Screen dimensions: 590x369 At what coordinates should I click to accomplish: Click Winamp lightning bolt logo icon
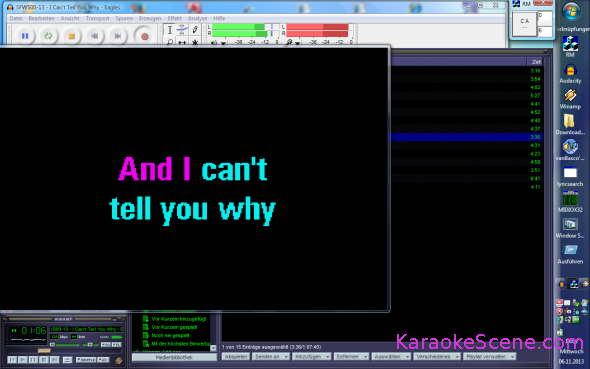(x=119, y=361)
